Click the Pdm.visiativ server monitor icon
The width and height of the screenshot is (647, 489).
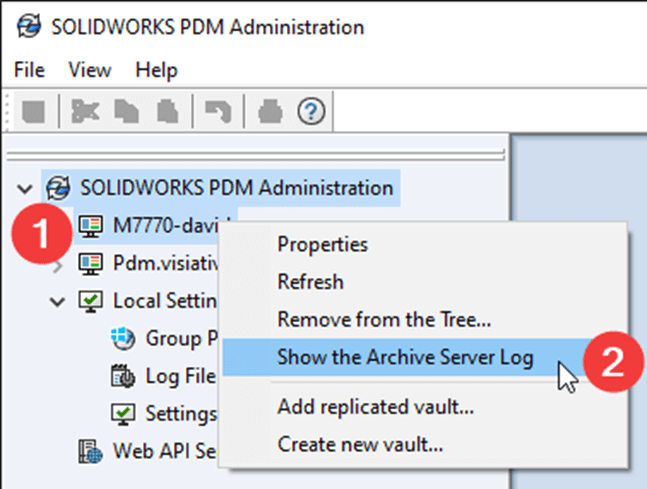coord(91,264)
